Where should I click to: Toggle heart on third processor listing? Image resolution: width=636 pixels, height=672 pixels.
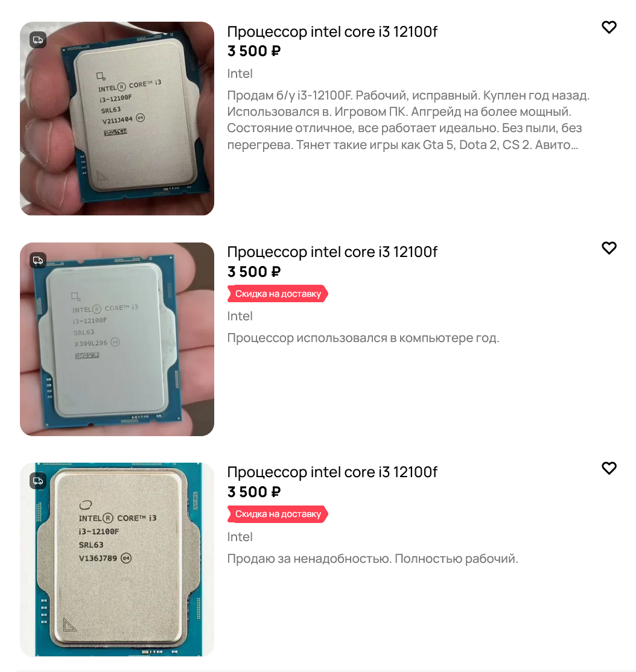(x=609, y=468)
